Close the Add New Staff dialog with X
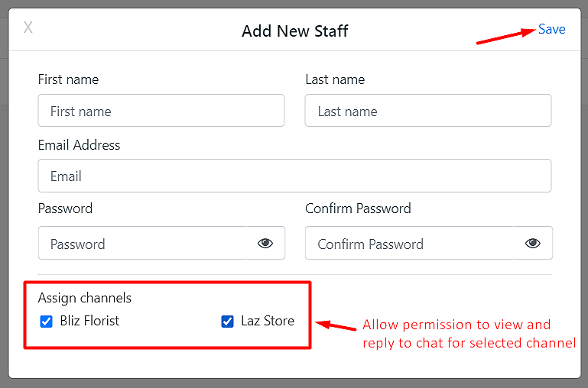The width and height of the screenshot is (588, 388). [x=28, y=27]
